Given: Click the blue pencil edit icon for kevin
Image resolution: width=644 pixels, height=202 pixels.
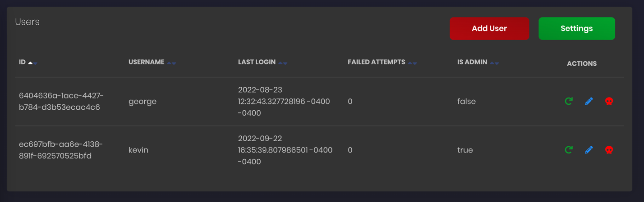Looking at the screenshot, I should tap(589, 150).
